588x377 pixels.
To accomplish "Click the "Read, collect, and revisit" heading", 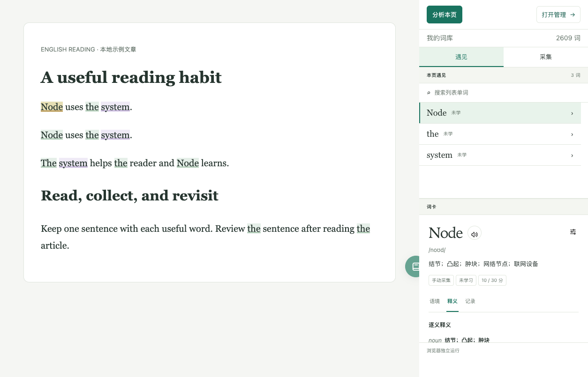I will pyautogui.click(x=129, y=195).
